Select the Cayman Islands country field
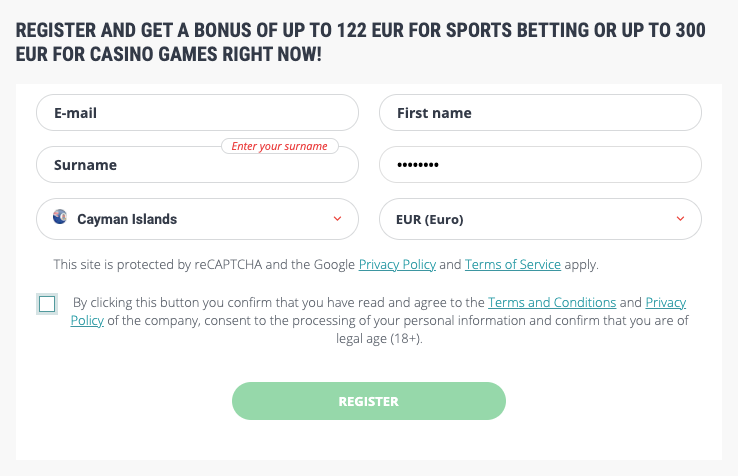 click(197, 219)
